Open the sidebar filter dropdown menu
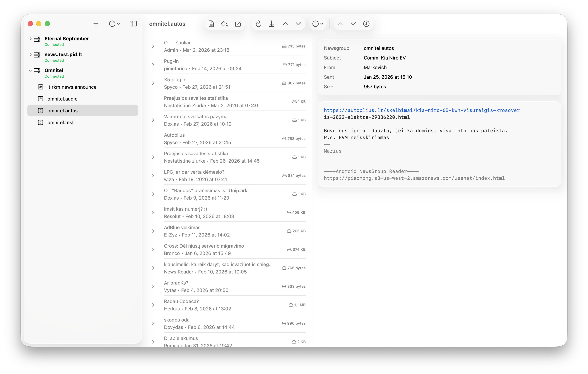 tap(114, 24)
